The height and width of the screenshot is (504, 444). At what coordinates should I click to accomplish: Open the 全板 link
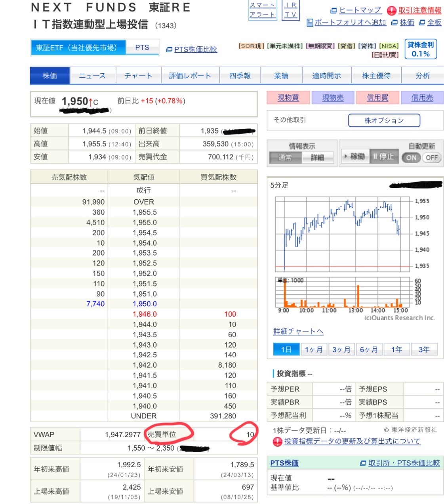434,23
